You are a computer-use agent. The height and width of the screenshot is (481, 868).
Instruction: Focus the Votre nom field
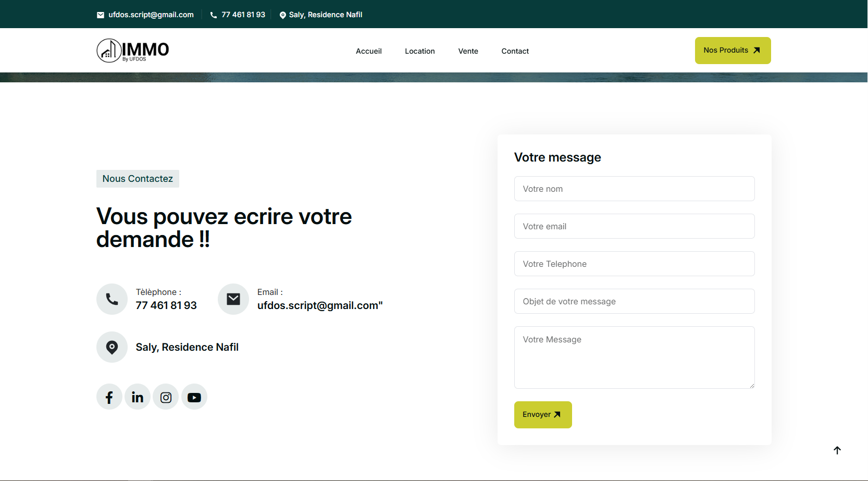coord(634,189)
